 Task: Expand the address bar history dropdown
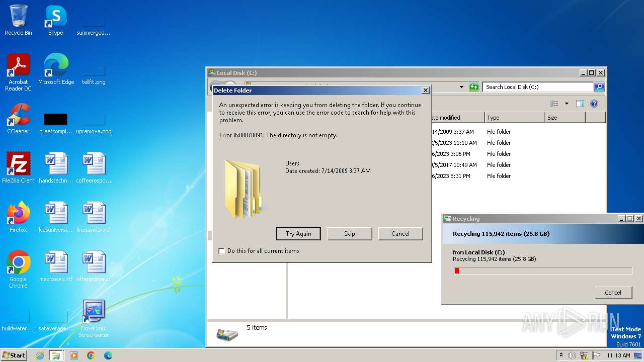[x=461, y=87]
